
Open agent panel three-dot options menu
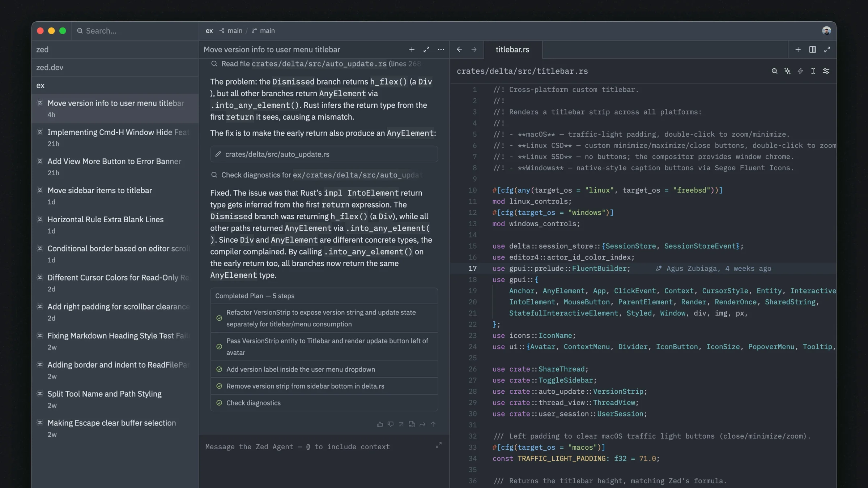tap(441, 50)
